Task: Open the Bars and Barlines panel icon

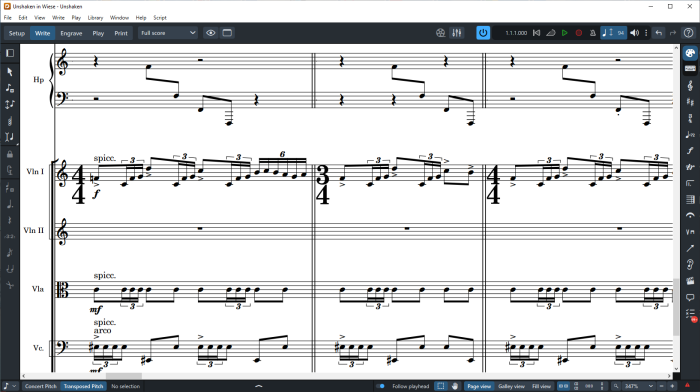Action: [x=690, y=200]
